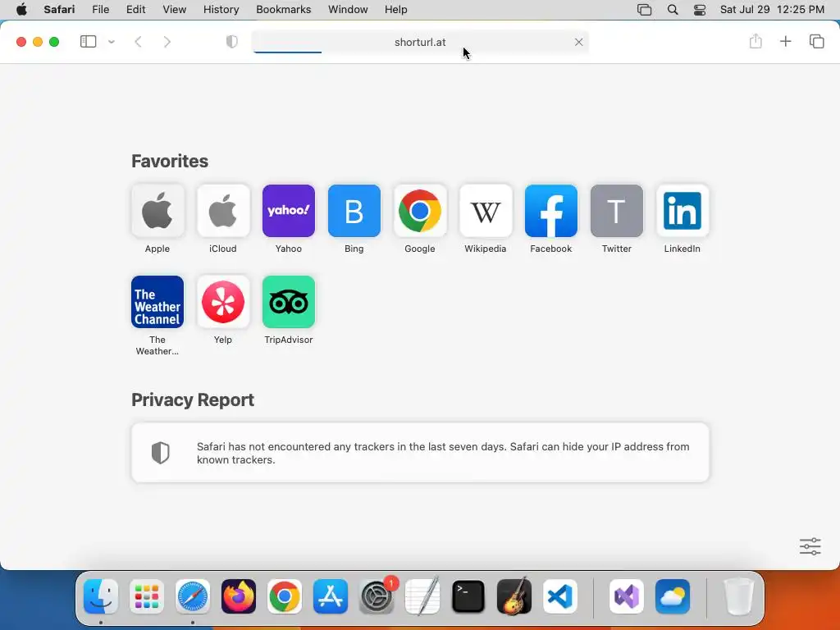
Task: Open TextEdit from the Dock
Action: (x=422, y=596)
